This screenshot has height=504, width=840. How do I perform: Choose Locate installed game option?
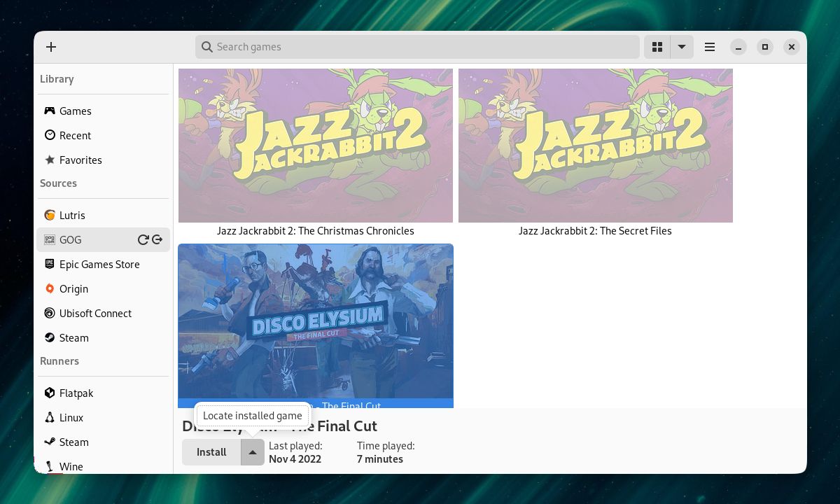[x=252, y=416]
